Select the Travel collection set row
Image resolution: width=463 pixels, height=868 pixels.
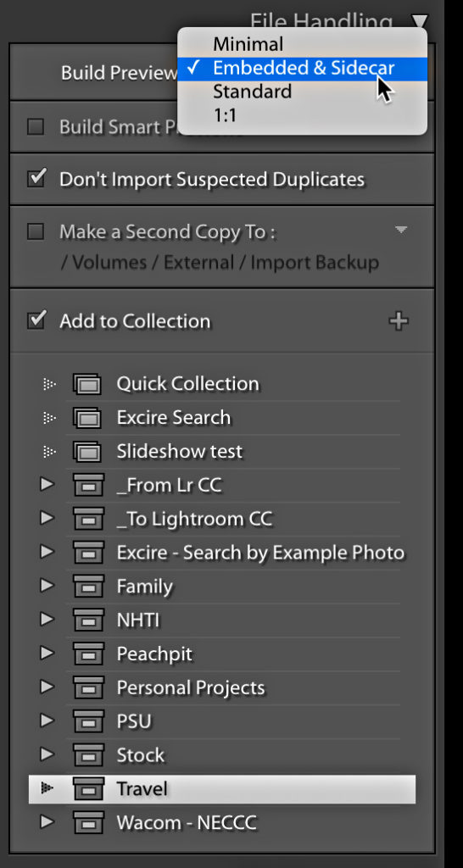tap(222, 789)
